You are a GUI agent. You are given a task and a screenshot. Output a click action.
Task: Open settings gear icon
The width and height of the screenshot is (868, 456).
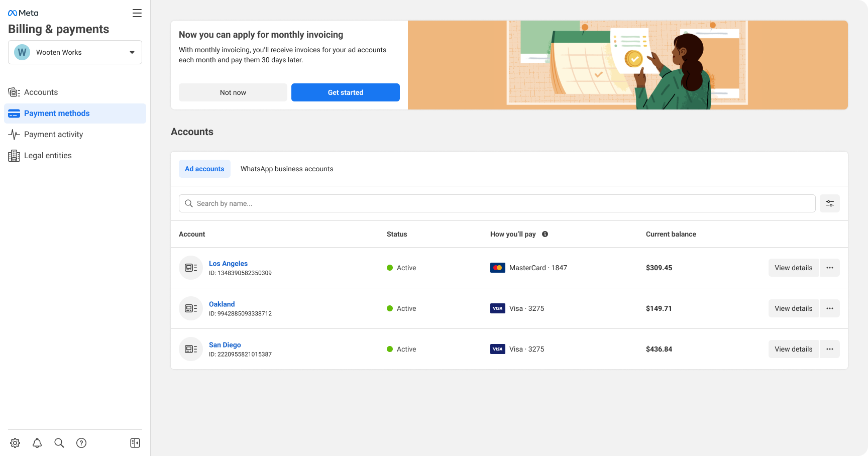[15, 443]
